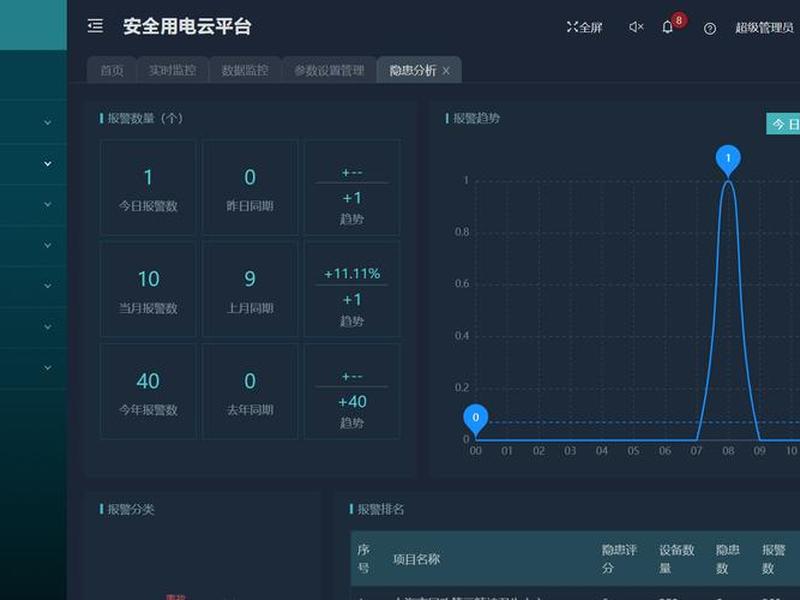The width and height of the screenshot is (800, 600).
Task: Click the +11.11% trend value
Action: [x=352, y=274]
